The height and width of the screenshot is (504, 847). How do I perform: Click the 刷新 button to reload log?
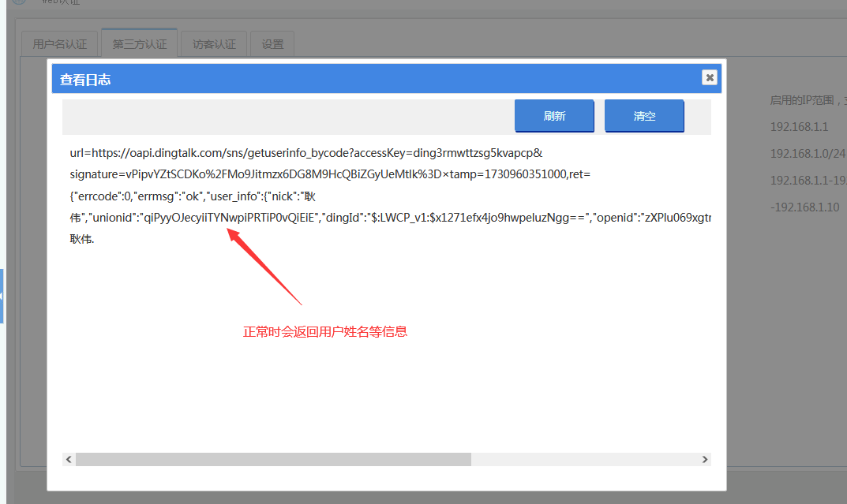(554, 116)
